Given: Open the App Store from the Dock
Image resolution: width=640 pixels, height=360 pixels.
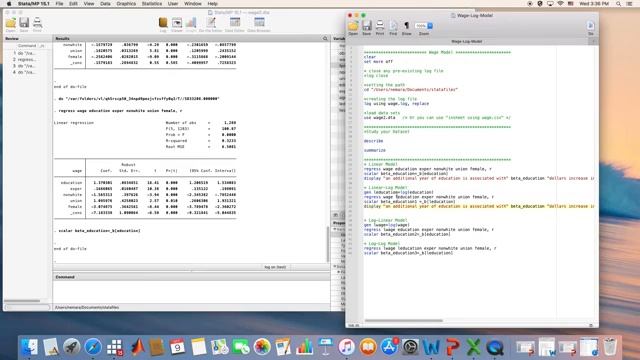Looking at the screenshot, I should click(389, 347).
